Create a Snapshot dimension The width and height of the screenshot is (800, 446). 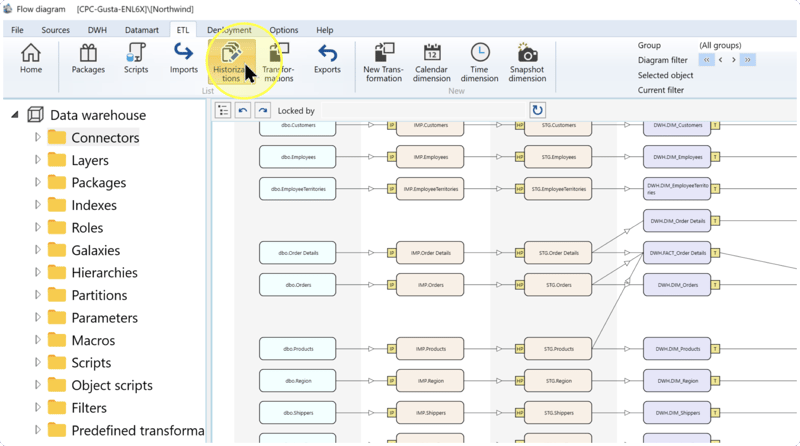[527, 63]
